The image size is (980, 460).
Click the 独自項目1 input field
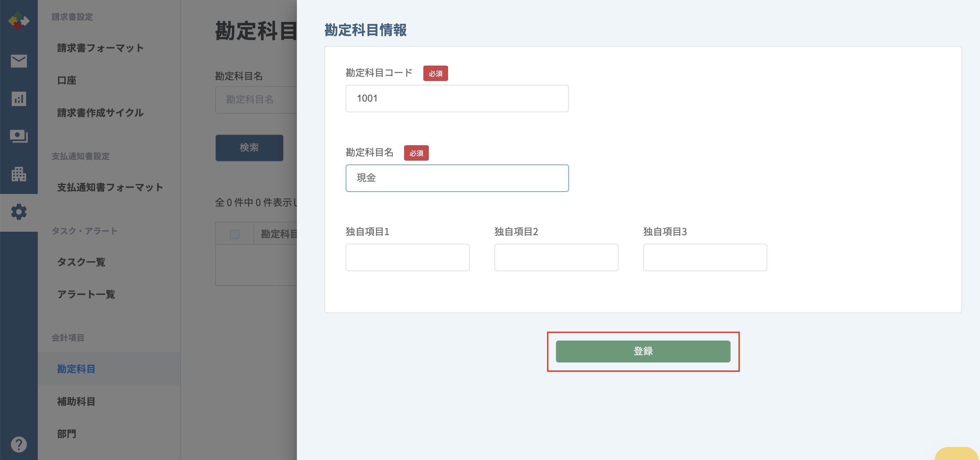tap(408, 257)
